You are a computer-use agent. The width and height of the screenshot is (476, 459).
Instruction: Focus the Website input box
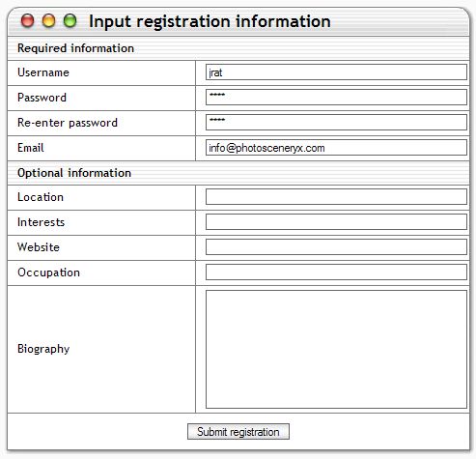pos(336,247)
